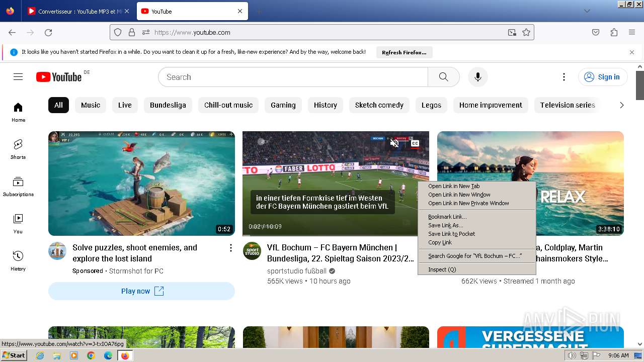Open Edge from the taskbar

click(108, 355)
